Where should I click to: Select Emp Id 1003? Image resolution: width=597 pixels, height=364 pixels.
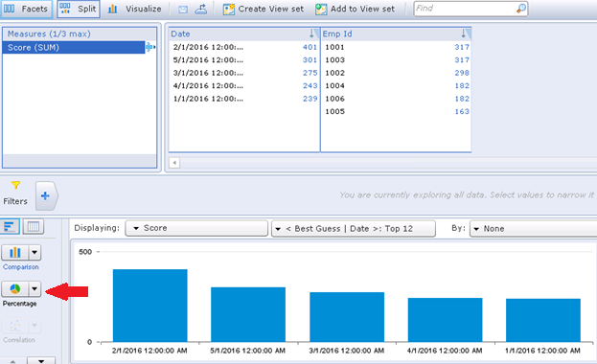click(396, 60)
